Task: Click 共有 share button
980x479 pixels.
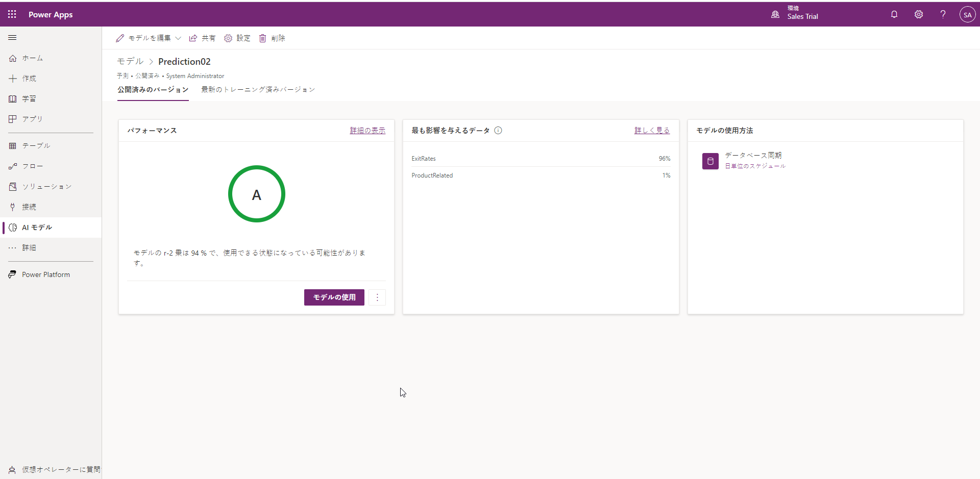Action: click(202, 38)
